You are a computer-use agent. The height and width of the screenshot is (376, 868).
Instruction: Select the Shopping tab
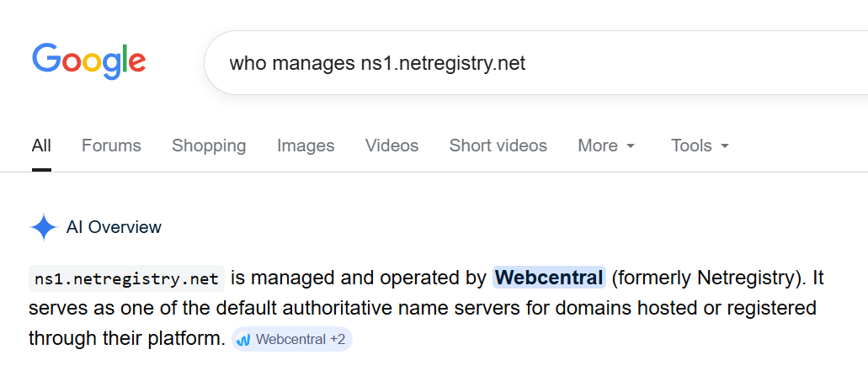click(209, 146)
